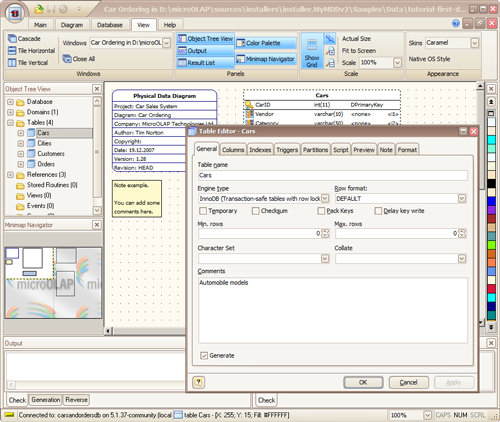Toggle the Color Palette panel button
This screenshot has height=422, width=500.
266,43
